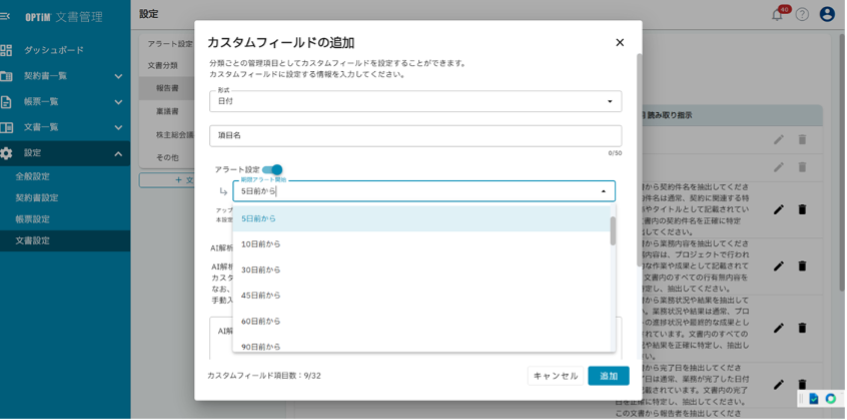Click the dropdown list scrollbar thumb
Image resolution: width=847 pixels, height=420 pixels.
click(612, 229)
